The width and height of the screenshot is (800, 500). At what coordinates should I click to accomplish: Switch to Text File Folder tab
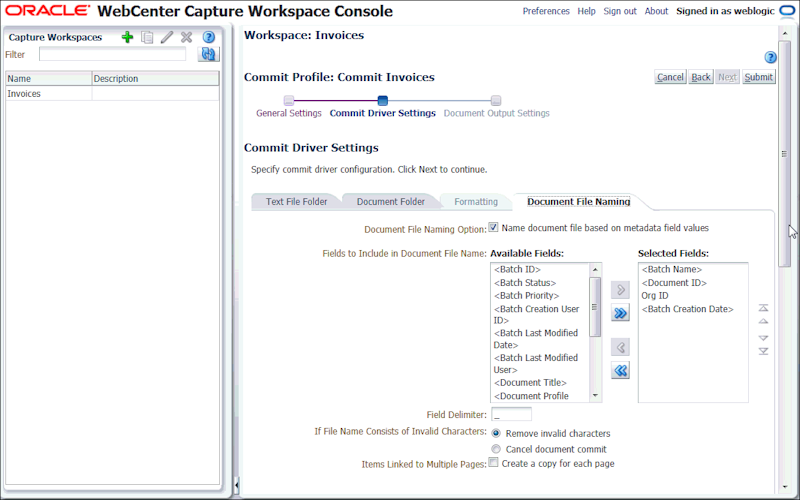click(296, 202)
